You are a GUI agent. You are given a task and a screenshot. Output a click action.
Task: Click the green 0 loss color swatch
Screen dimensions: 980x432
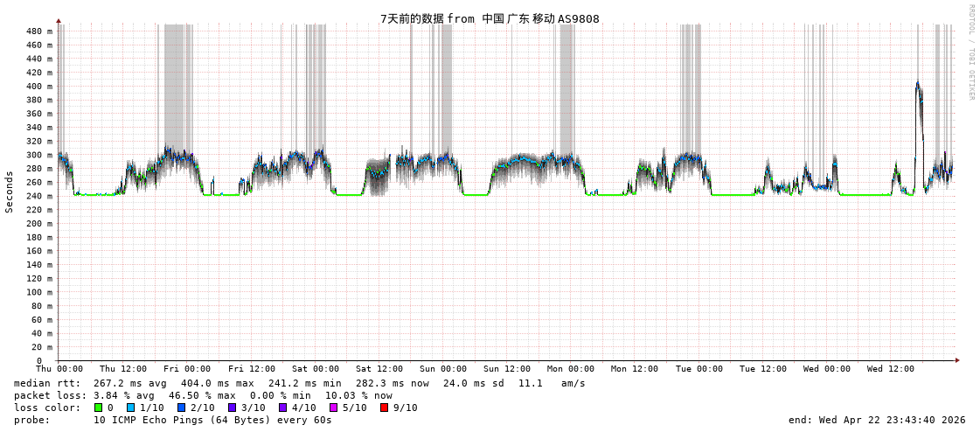[x=98, y=408]
